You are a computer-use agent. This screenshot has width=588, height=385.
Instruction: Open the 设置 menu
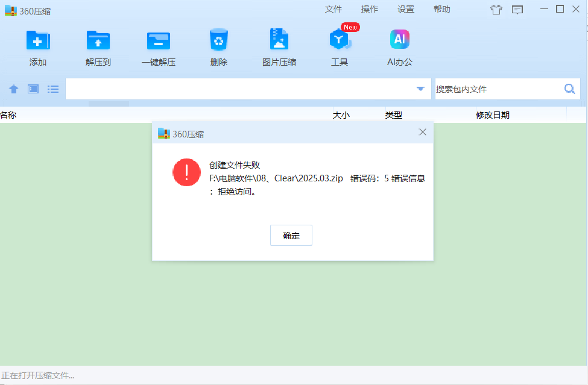406,9
